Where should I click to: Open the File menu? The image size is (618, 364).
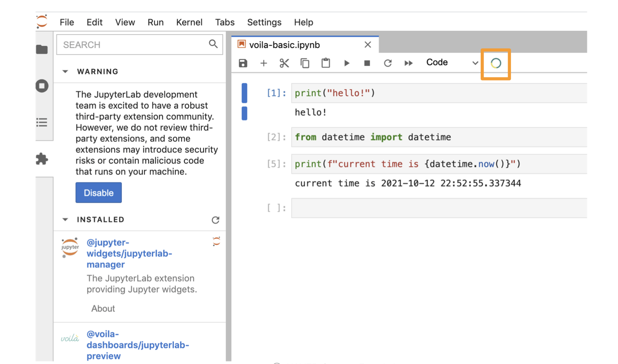coord(67,22)
